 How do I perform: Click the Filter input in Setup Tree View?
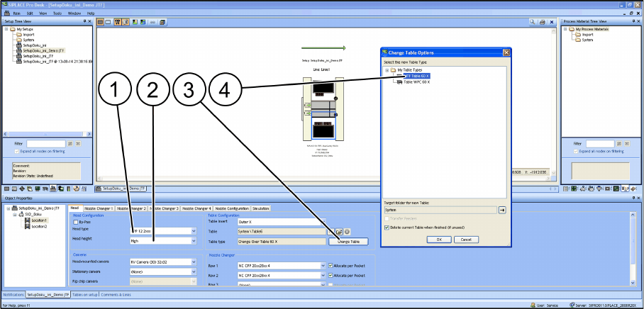(46, 144)
